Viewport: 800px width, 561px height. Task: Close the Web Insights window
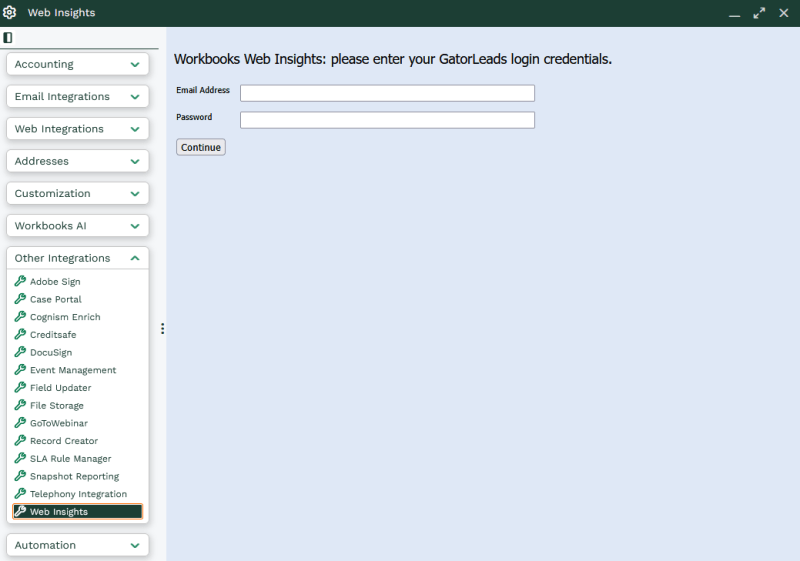(x=784, y=13)
